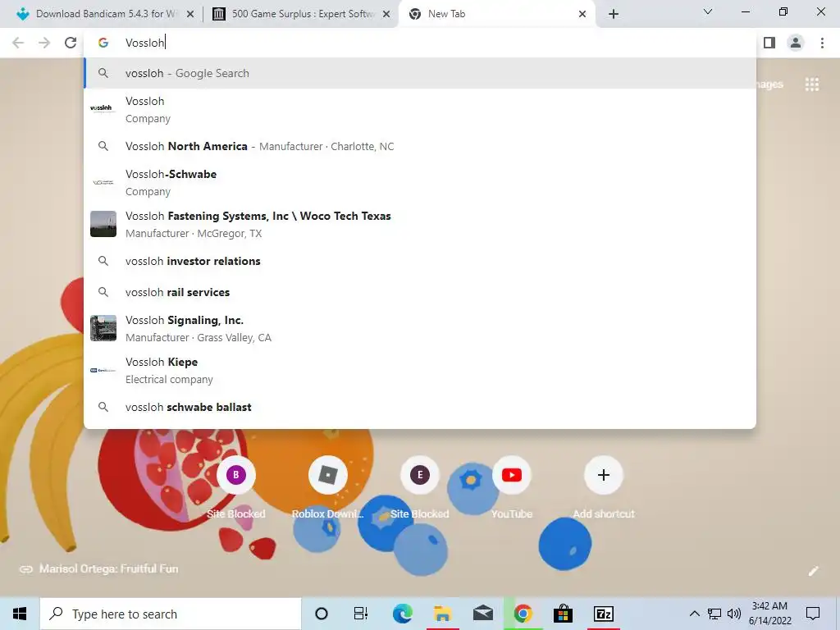Select the Vossloh-Schwabe Company suggestion

(419, 182)
